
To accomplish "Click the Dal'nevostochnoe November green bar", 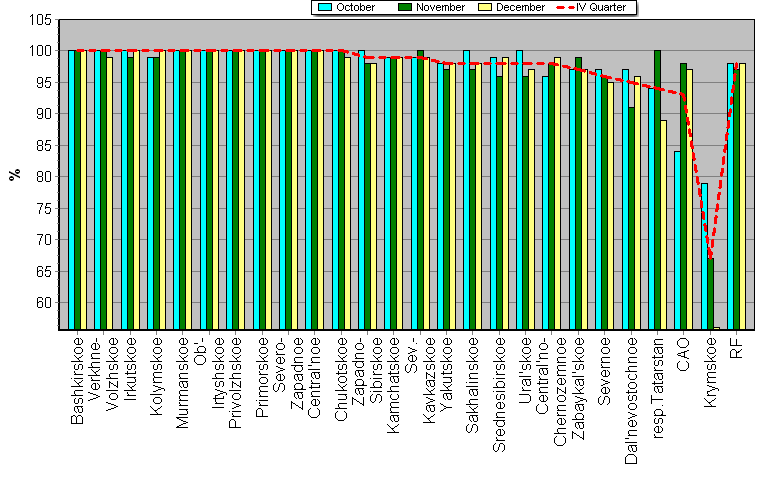I will coord(632,218).
